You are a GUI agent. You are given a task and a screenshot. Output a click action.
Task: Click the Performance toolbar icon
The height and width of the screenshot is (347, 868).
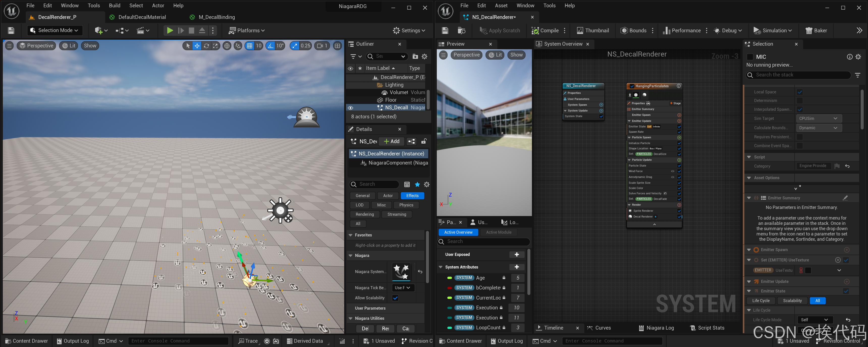coord(666,31)
